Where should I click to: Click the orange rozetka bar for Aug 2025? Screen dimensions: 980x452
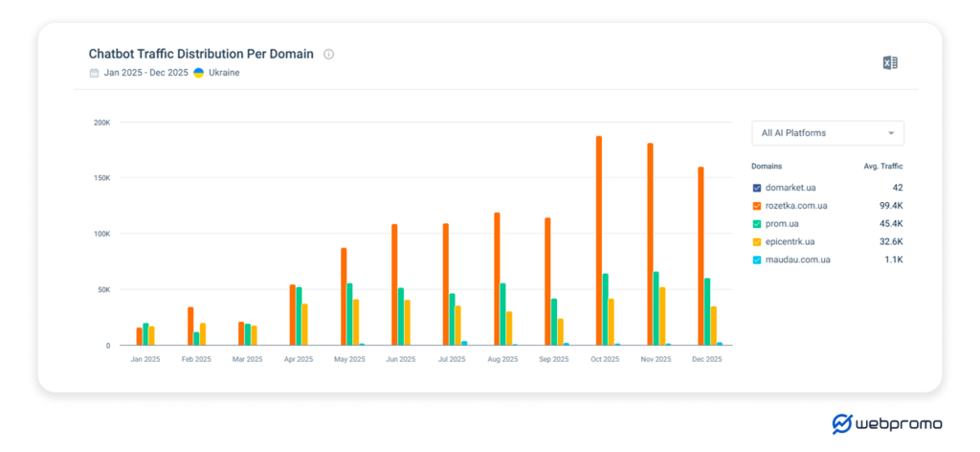tap(497, 279)
